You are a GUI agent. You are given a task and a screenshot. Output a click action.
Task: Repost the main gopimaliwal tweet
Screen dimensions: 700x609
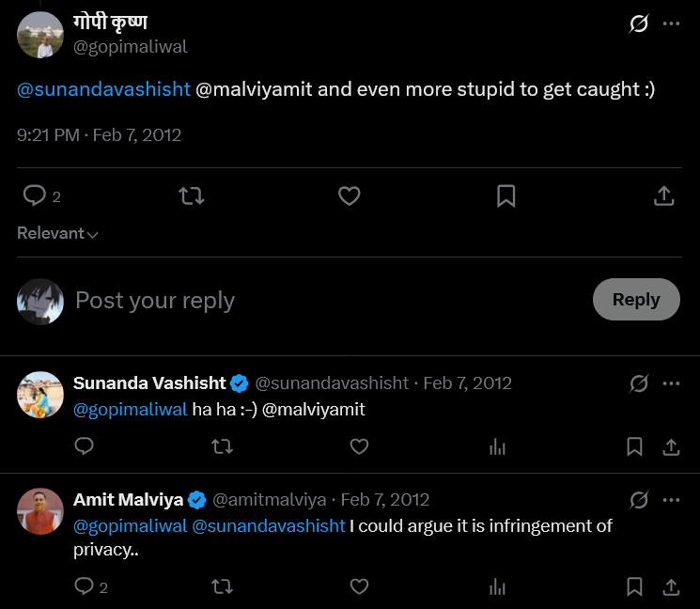(192, 195)
